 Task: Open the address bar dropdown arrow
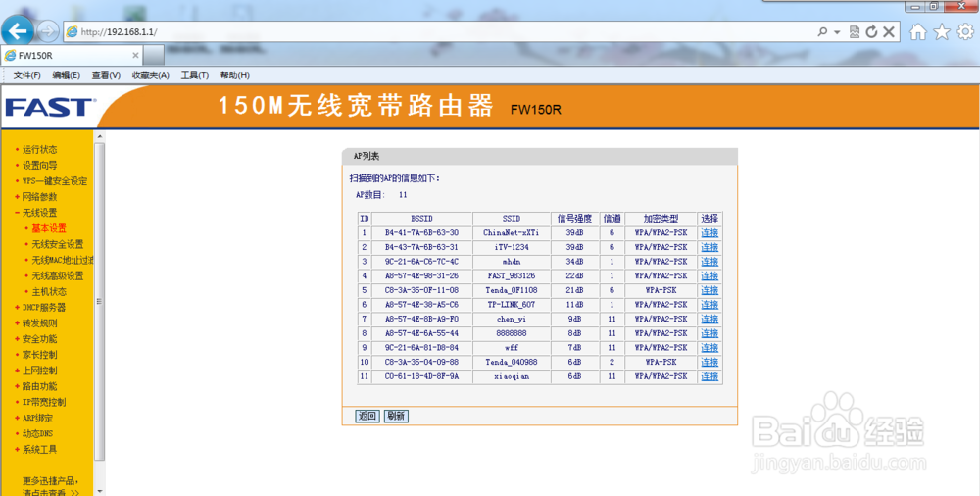pos(836,32)
